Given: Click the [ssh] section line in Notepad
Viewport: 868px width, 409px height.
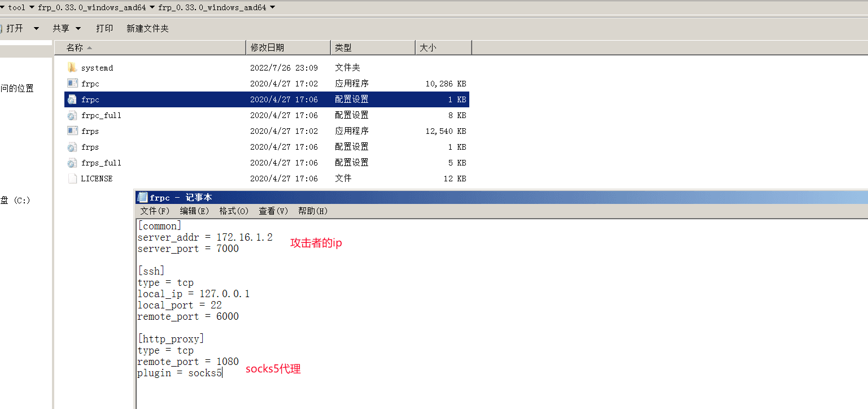Looking at the screenshot, I should pyautogui.click(x=151, y=271).
